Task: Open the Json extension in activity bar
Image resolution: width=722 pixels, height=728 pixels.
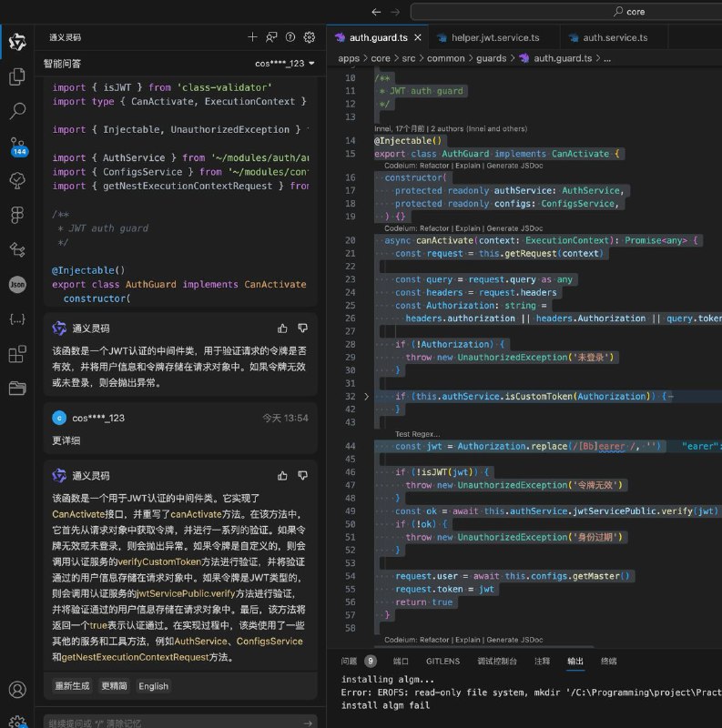Action: (17, 284)
